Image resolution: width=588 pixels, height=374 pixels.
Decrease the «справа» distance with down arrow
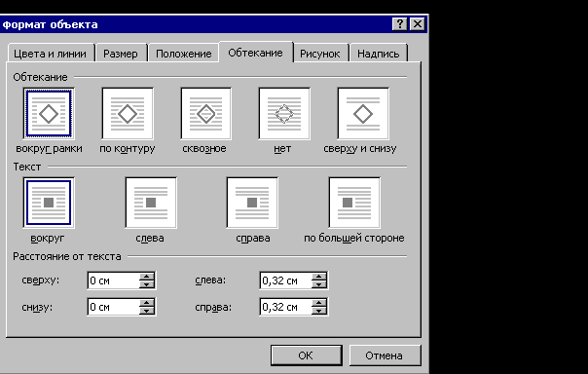click(318, 311)
